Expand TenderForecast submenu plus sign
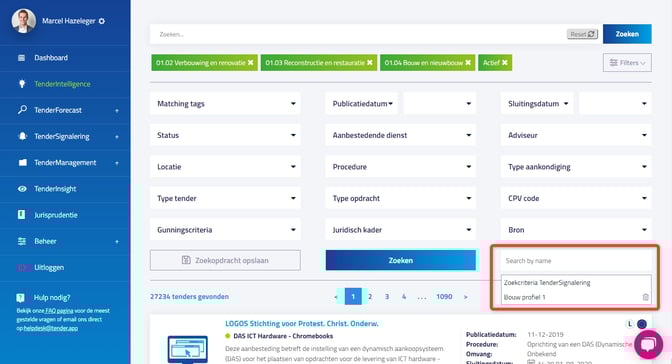 (x=117, y=111)
